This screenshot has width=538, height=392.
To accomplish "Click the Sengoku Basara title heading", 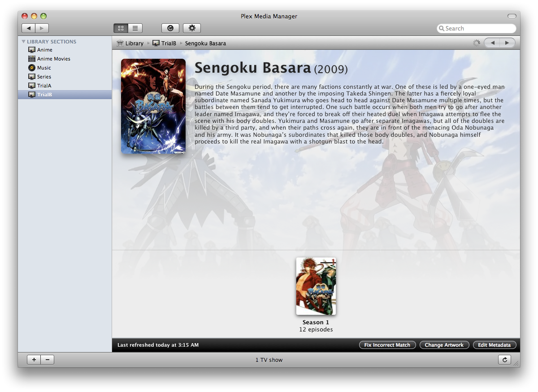I will click(x=252, y=68).
